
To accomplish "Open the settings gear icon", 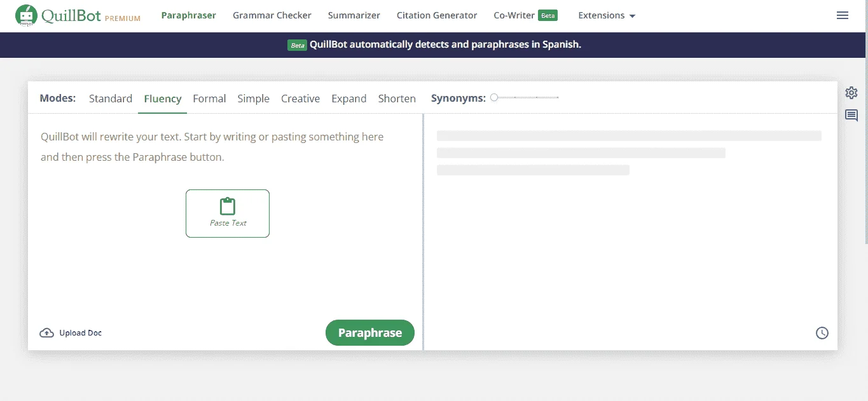I will tap(851, 93).
